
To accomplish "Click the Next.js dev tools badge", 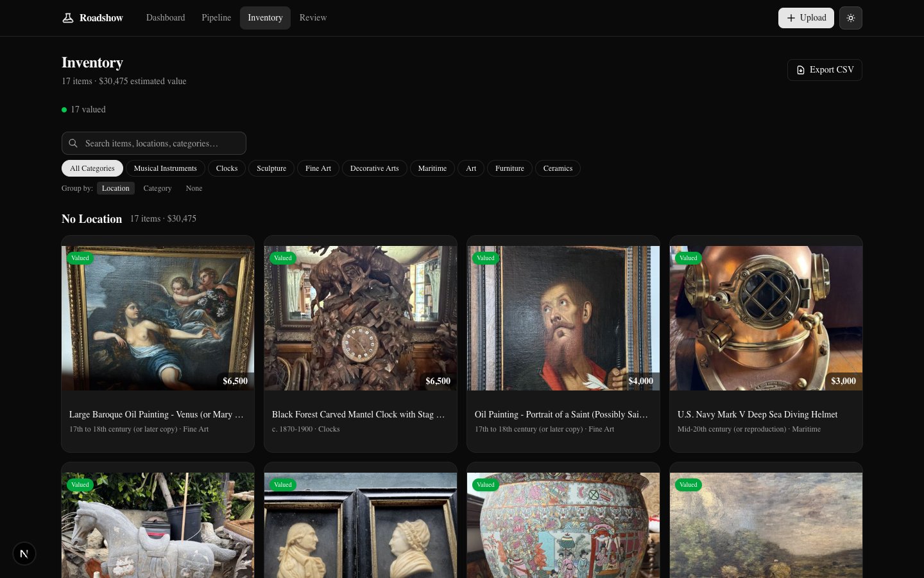I will coord(24,554).
